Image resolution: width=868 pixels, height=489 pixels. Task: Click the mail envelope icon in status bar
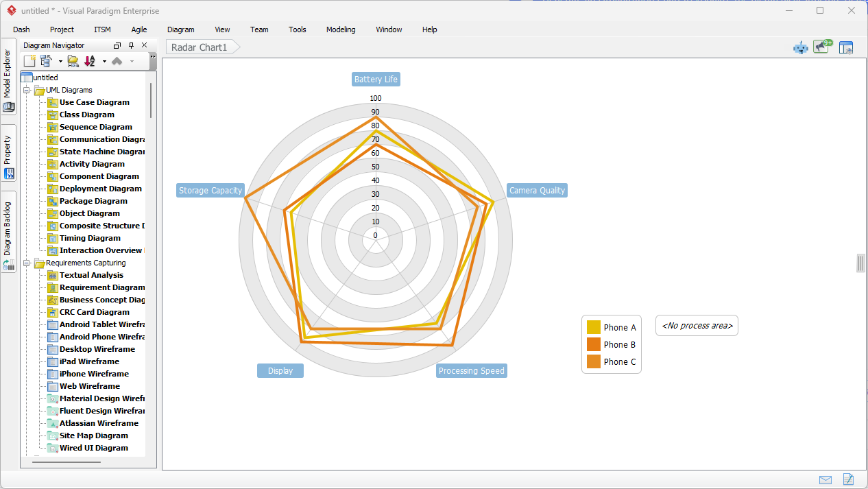825,479
